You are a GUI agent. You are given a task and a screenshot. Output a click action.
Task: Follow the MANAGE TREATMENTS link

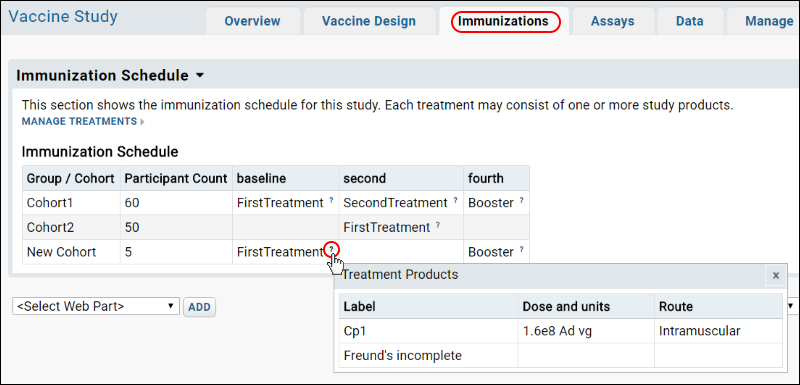coord(79,121)
